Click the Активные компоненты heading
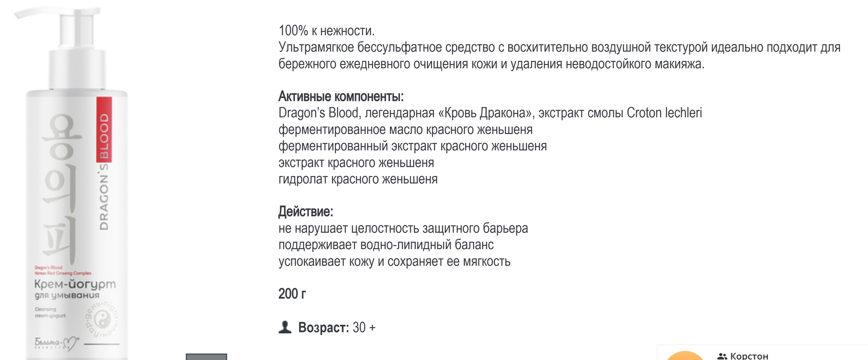The width and height of the screenshot is (868, 360). pos(341,97)
